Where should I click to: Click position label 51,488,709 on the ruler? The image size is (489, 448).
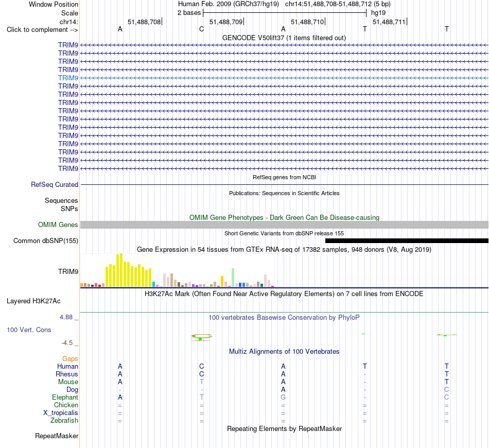tap(226, 22)
